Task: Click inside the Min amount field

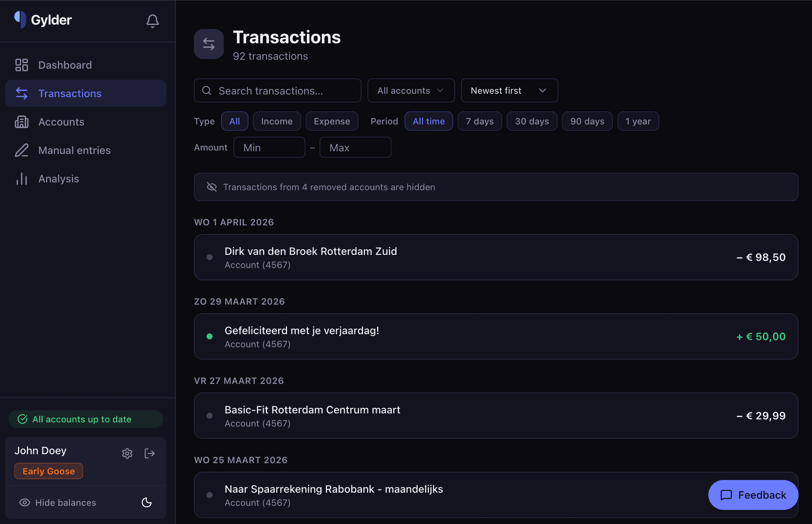Action: 269,147
